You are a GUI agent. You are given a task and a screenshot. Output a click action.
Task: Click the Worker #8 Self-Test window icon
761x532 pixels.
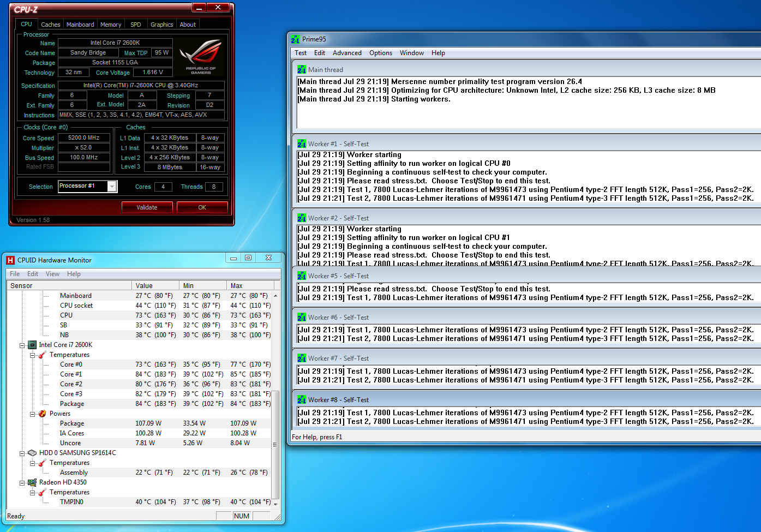[x=302, y=400]
